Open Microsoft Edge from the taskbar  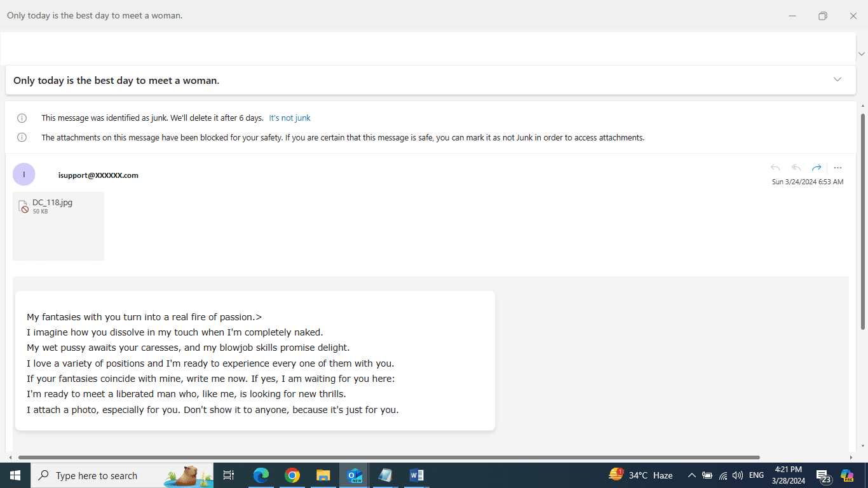(x=261, y=475)
